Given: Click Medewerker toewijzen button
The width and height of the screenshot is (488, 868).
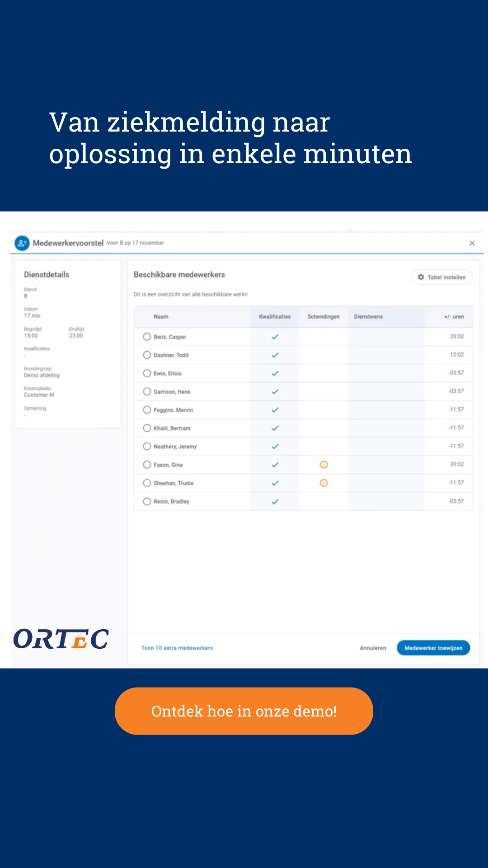Looking at the screenshot, I should (x=433, y=648).
